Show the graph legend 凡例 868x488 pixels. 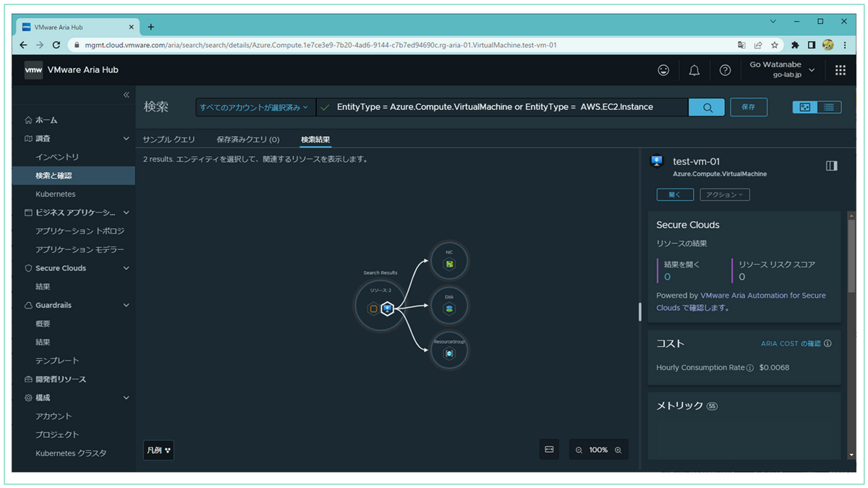tap(158, 450)
